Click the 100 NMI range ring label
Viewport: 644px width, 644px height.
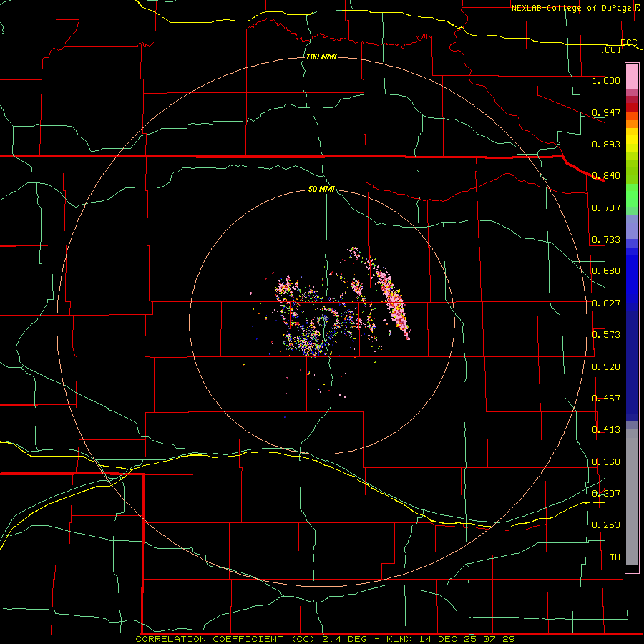tap(321, 57)
